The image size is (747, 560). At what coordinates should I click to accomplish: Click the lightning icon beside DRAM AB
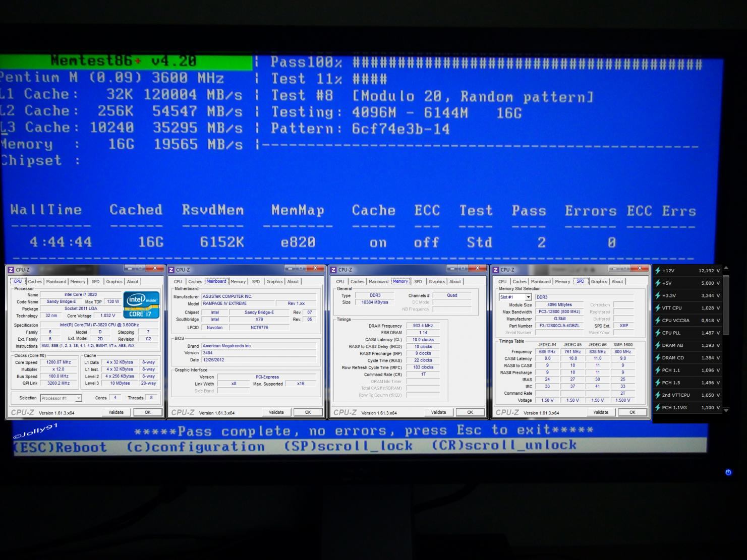point(658,345)
